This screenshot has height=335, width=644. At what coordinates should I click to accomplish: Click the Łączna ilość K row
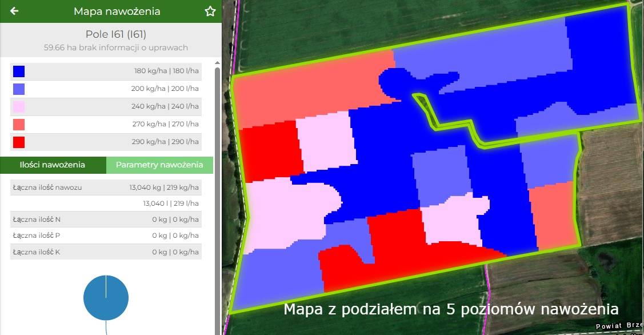[x=106, y=252]
